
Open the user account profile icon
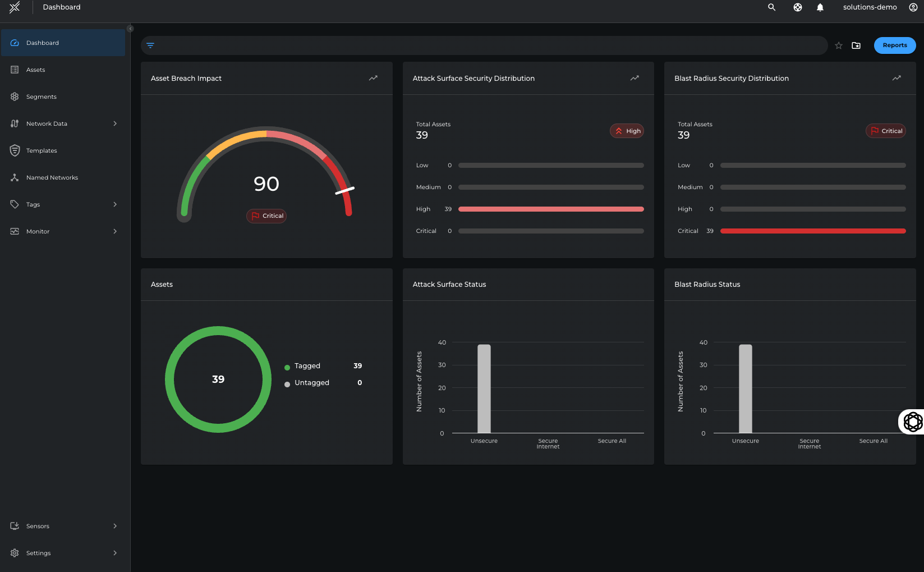(913, 7)
